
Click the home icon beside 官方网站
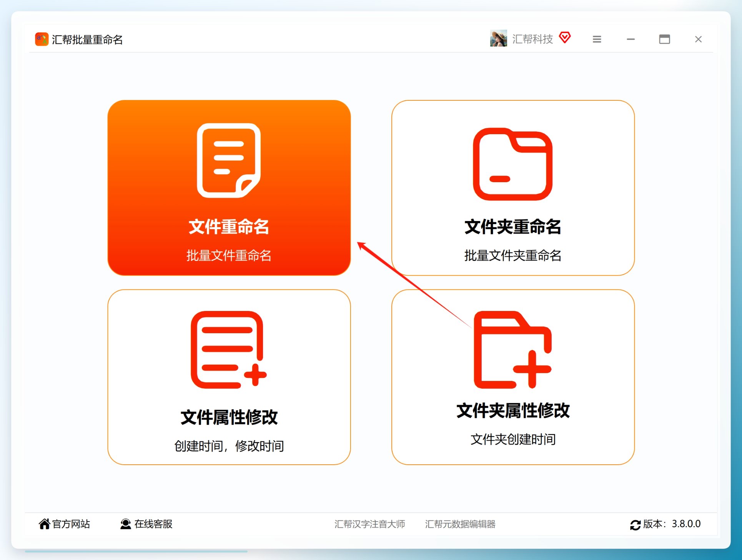pos(44,524)
